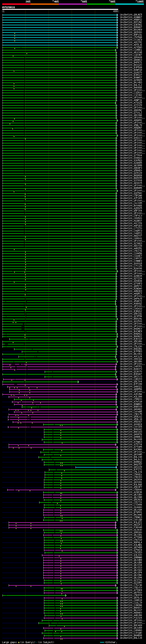The width and height of the screenshot is (146, 644).
Task: Select hit UniRef100_B4K8Q6
Action: [x=131, y=87]
